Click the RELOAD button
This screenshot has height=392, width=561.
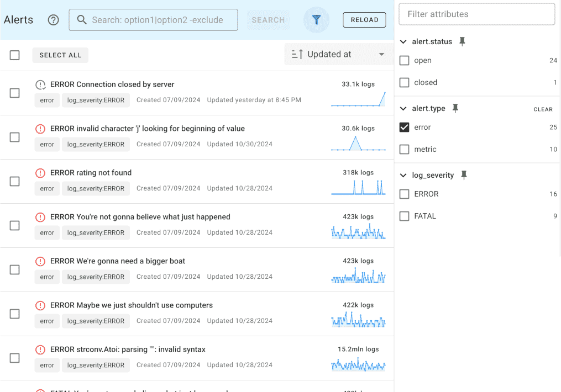(x=364, y=20)
